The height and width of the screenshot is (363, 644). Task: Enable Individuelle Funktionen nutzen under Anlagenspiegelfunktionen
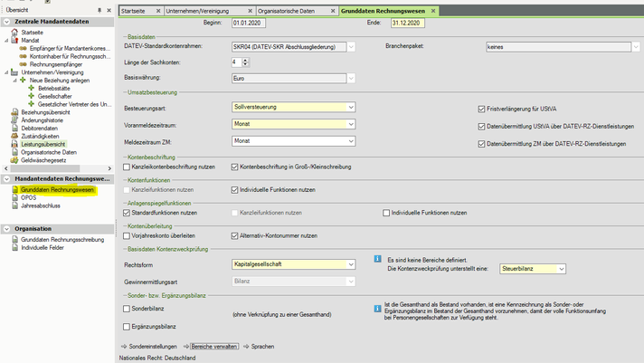[386, 213]
